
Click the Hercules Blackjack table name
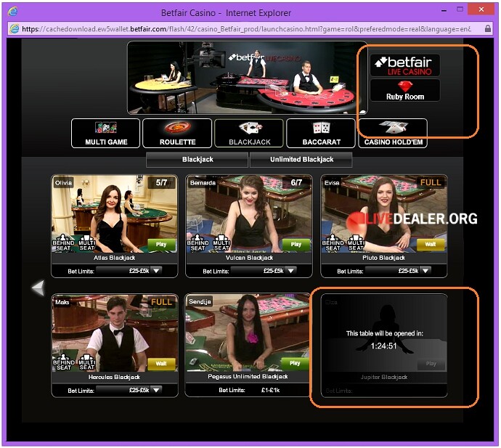pyautogui.click(x=114, y=377)
